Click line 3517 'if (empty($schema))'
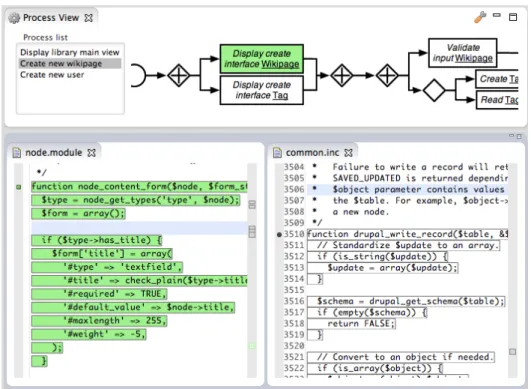 click(x=367, y=312)
